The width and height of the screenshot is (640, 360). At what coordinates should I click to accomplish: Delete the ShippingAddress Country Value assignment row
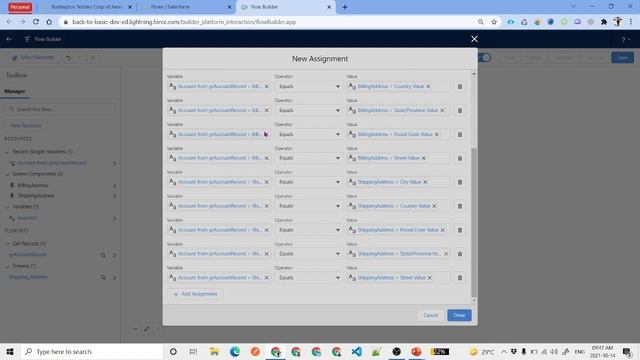460,206
